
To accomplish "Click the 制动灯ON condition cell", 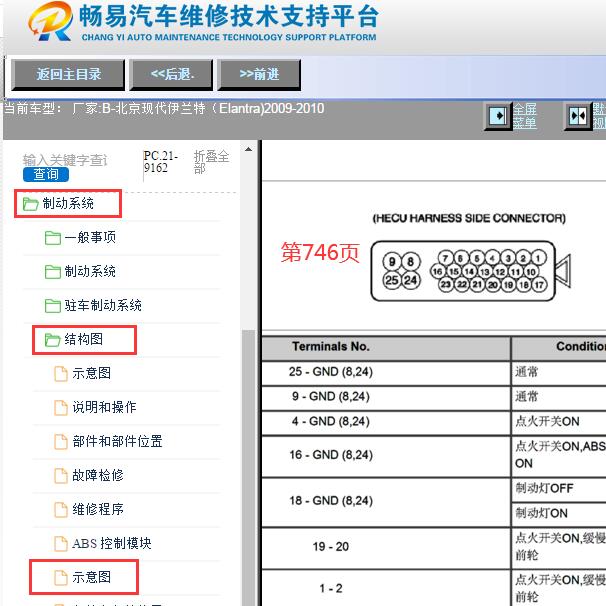I will pyautogui.click(x=558, y=514).
